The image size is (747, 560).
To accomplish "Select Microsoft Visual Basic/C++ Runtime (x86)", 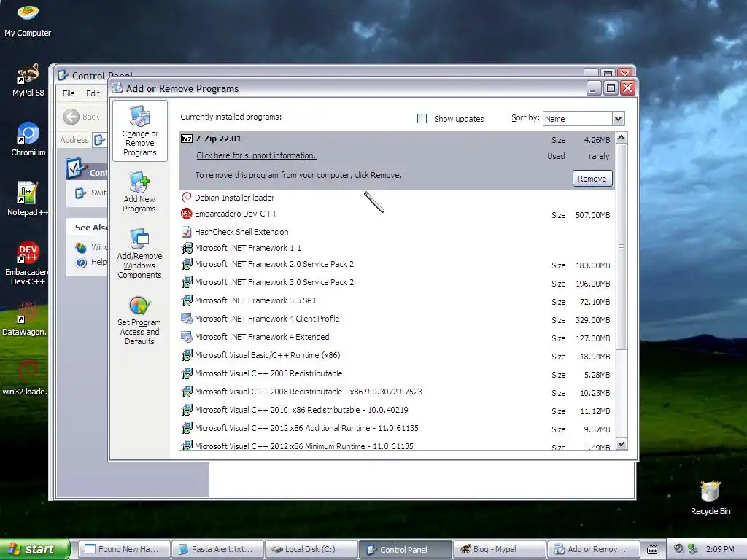I will [397, 355].
